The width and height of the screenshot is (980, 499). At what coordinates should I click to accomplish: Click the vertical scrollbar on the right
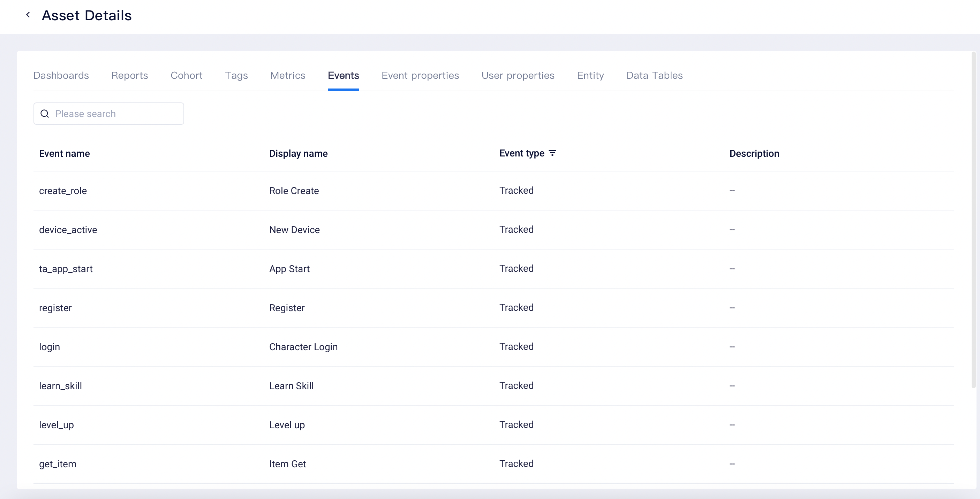click(x=973, y=221)
